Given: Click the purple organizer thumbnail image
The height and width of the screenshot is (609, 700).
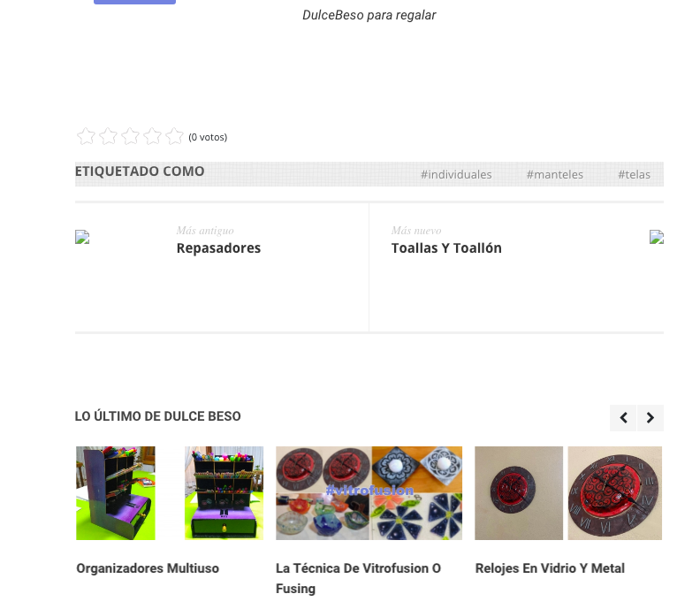Looking at the screenshot, I should tap(170, 493).
